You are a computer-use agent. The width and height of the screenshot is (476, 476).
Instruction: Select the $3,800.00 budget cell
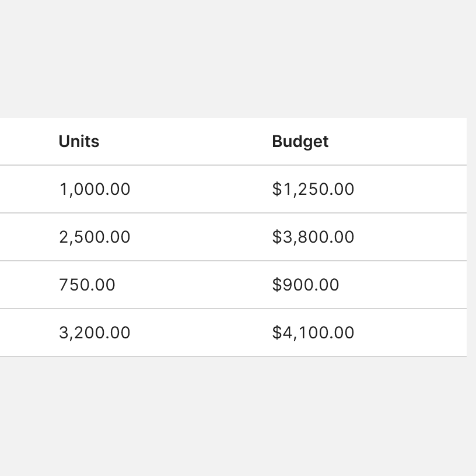click(313, 237)
